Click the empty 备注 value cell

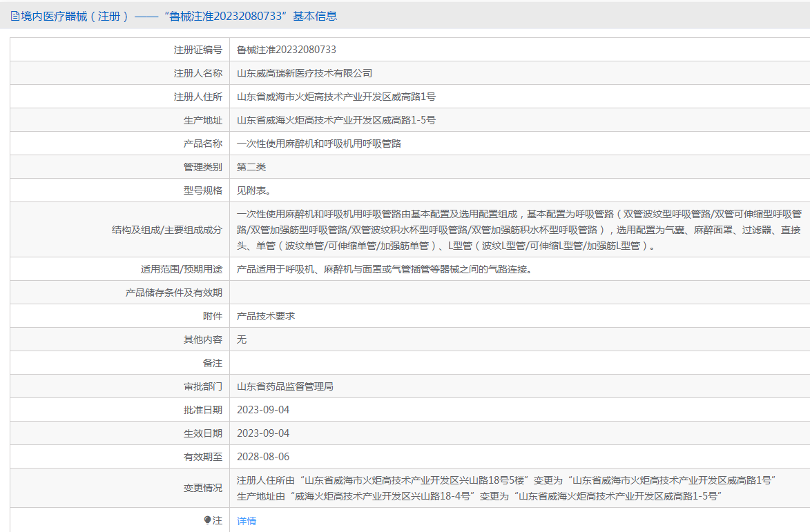(518, 363)
